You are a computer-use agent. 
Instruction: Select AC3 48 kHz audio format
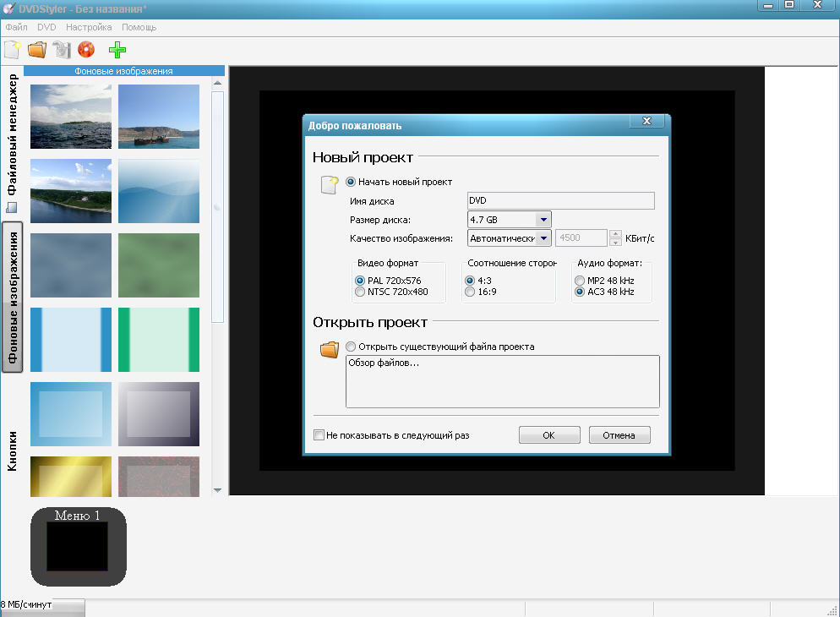[580, 292]
